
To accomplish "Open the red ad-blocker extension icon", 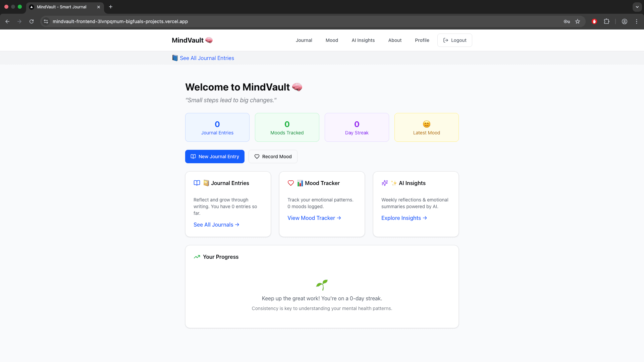I will point(594,21).
